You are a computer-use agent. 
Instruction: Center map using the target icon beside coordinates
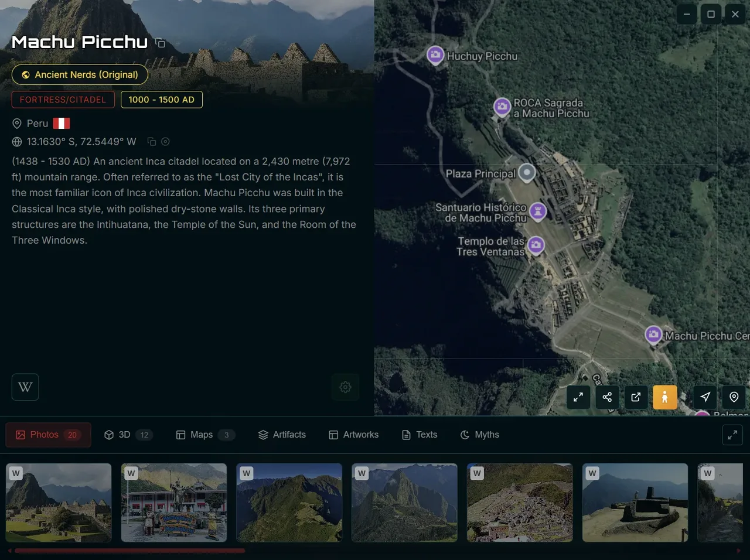point(165,142)
